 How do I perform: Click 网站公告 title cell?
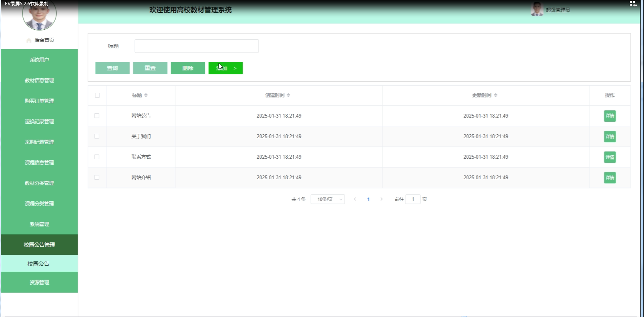[x=141, y=116]
